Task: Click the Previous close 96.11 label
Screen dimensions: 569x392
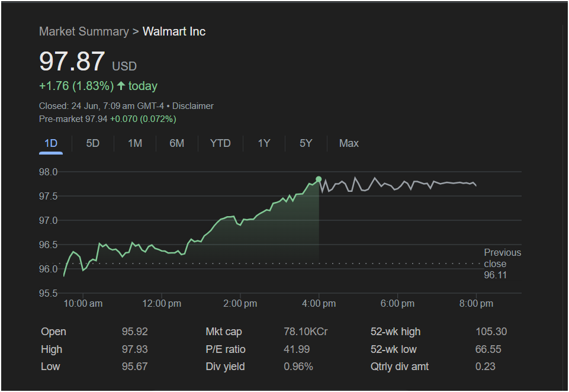Action: pyautogui.click(x=502, y=264)
